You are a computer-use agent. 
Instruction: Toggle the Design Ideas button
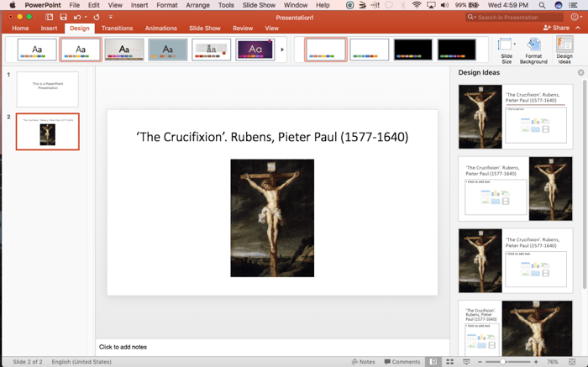click(x=564, y=50)
